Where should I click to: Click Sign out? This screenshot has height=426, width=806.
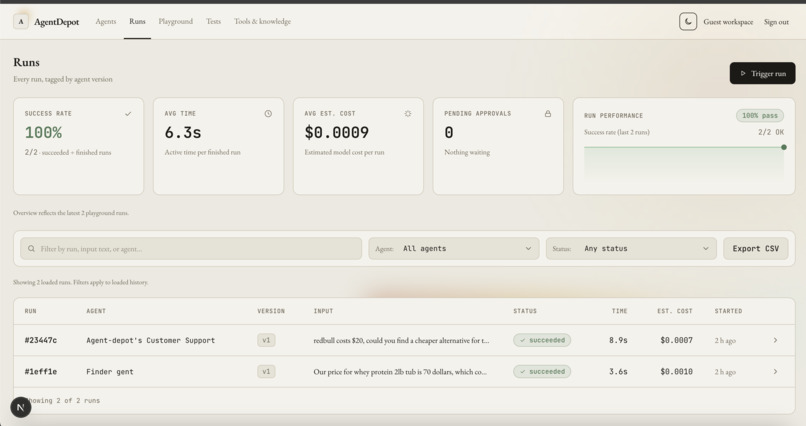click(776, 22)
